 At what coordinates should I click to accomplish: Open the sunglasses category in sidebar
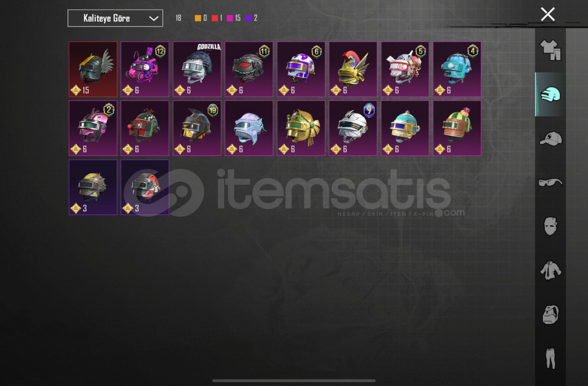550,183
